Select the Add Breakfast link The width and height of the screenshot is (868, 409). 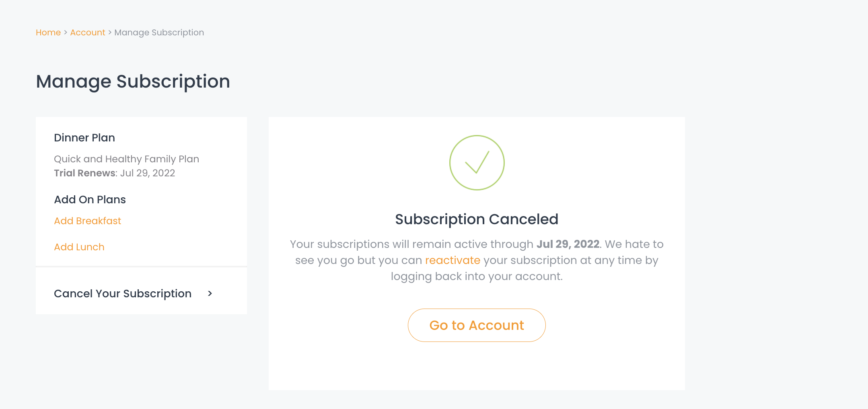pyautogui.click(x=88, y=221)
